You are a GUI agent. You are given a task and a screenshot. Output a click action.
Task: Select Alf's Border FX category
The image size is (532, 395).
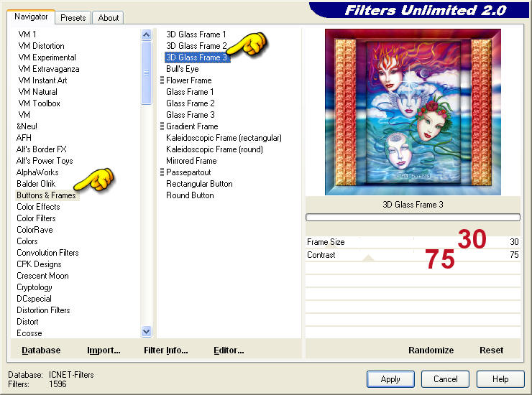[42, 149]
